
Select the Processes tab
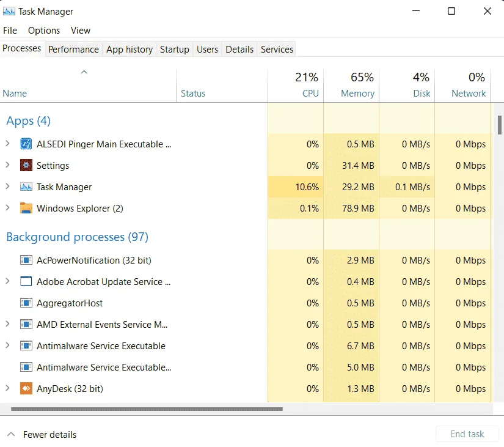[x=22, y=48]
